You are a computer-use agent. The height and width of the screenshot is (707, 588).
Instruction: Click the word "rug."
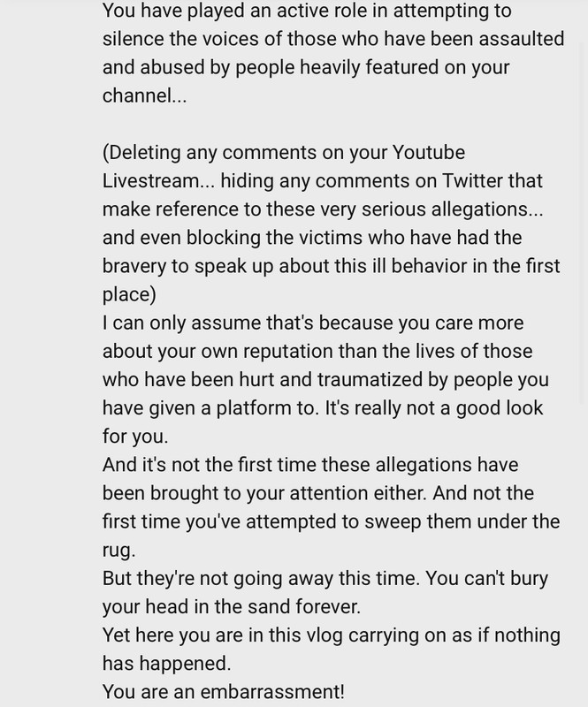click(x=118, y=550)
